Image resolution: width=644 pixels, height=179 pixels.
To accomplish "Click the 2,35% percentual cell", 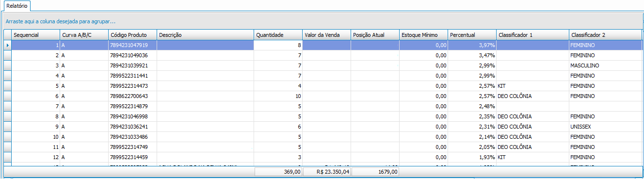I will tap(472, 116).
